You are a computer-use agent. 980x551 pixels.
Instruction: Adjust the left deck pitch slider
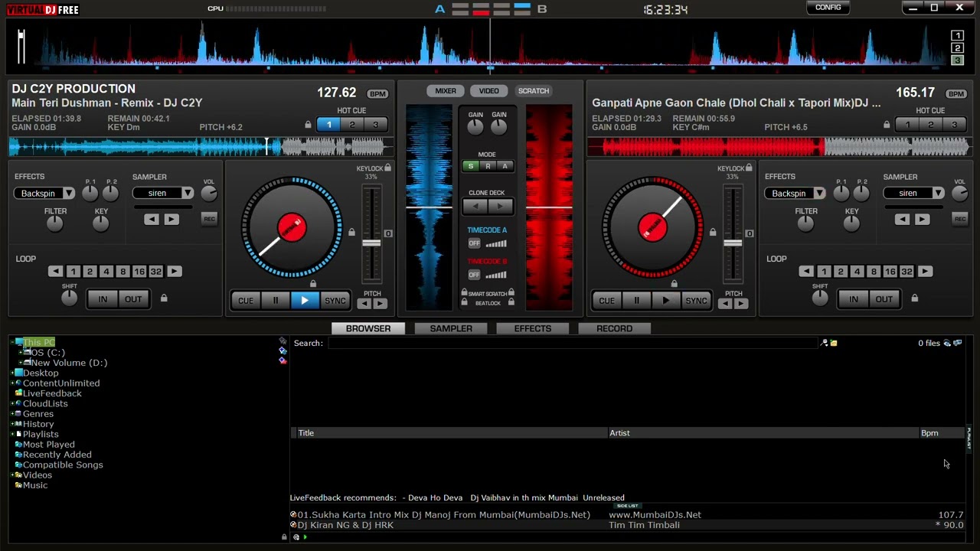click(371, 243)
